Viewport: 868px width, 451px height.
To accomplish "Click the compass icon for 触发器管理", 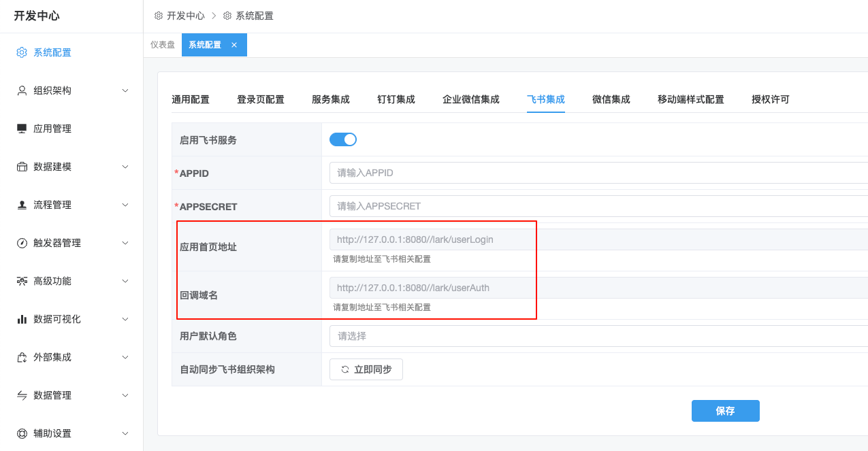I will (x=22, y=243).
